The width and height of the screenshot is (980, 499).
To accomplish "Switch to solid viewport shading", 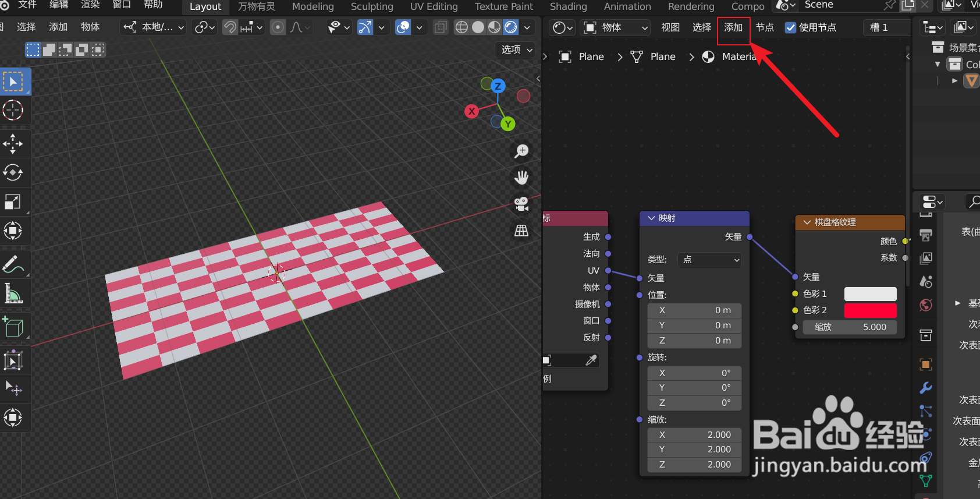I will [x=478, y=27].
